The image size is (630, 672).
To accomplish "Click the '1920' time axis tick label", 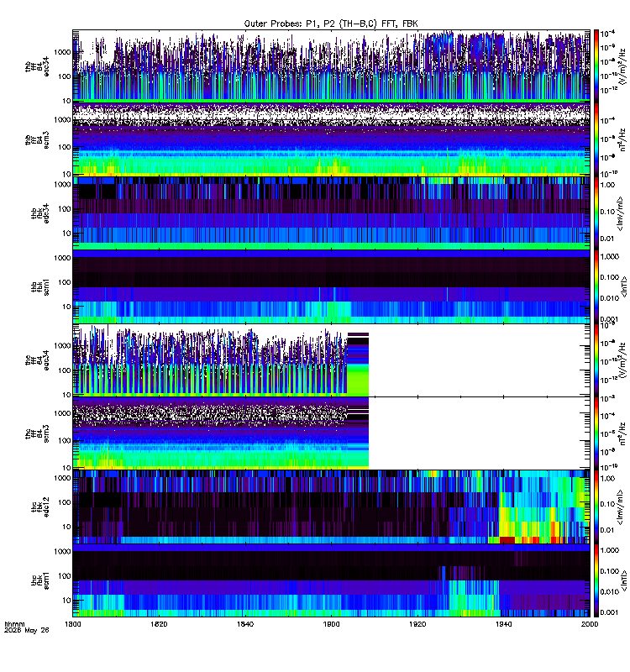I will (417, 624).
